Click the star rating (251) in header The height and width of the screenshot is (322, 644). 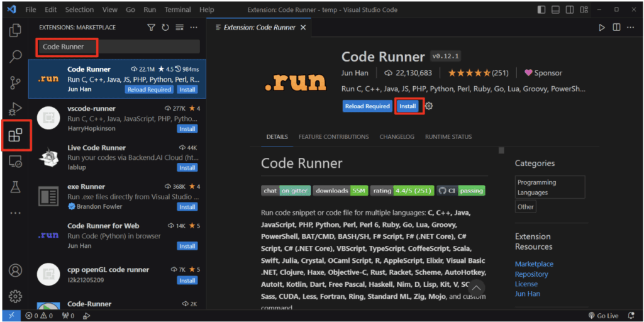[478, 73]
